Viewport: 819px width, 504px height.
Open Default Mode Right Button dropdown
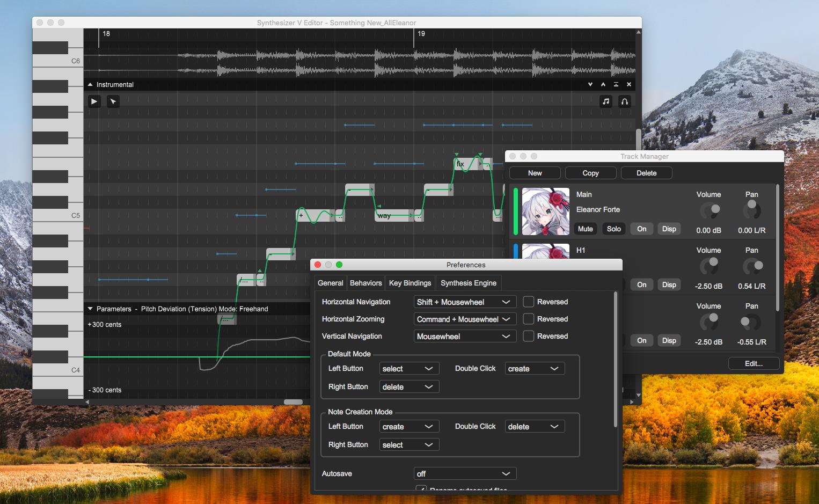coord(409,387)
